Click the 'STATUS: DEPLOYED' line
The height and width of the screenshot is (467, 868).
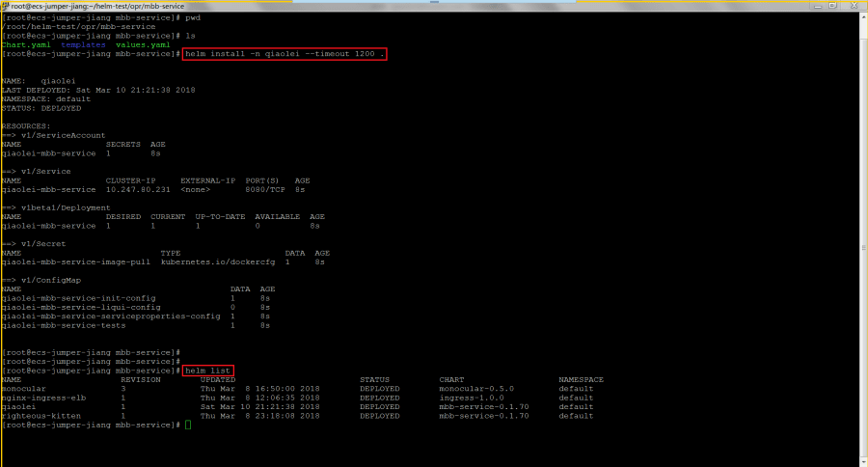[41, 108]
